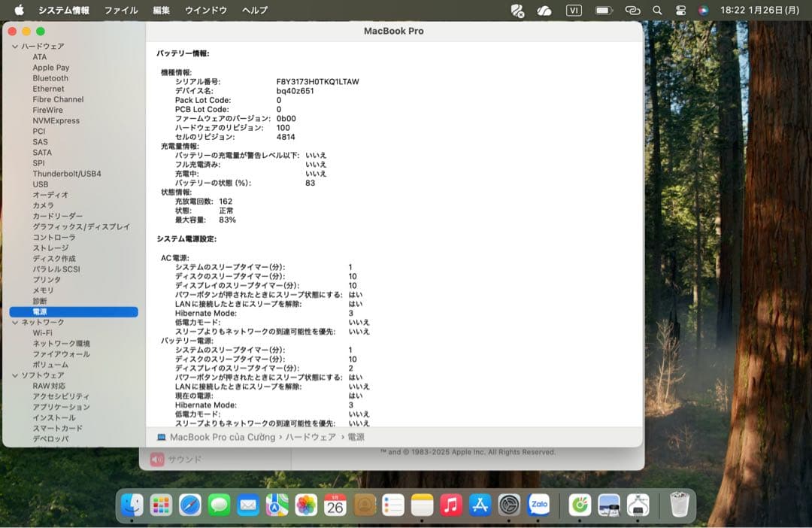The width and height of the screenshot is (812, 528).
Task: Open the Apple menu
Action: pos(19,10)
